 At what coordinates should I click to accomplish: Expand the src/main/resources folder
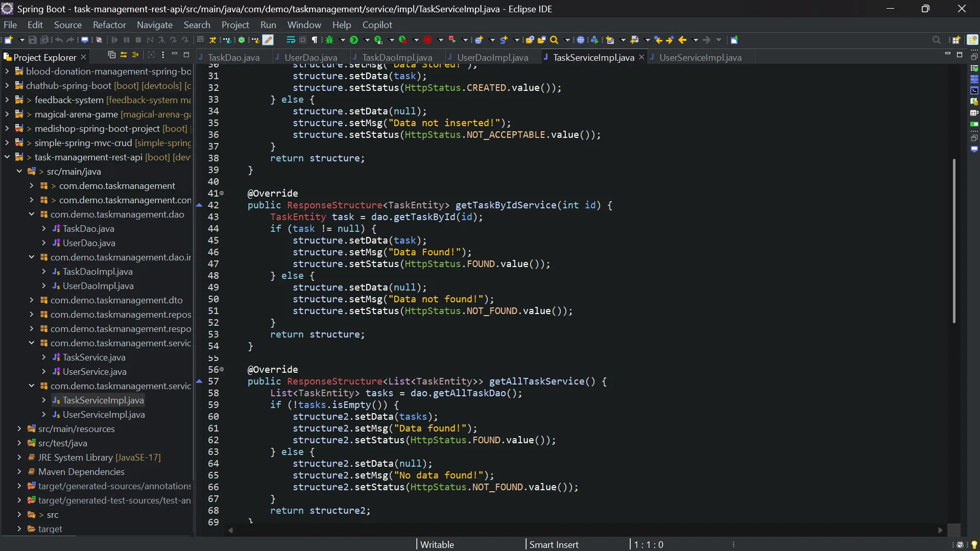[19, 429]
